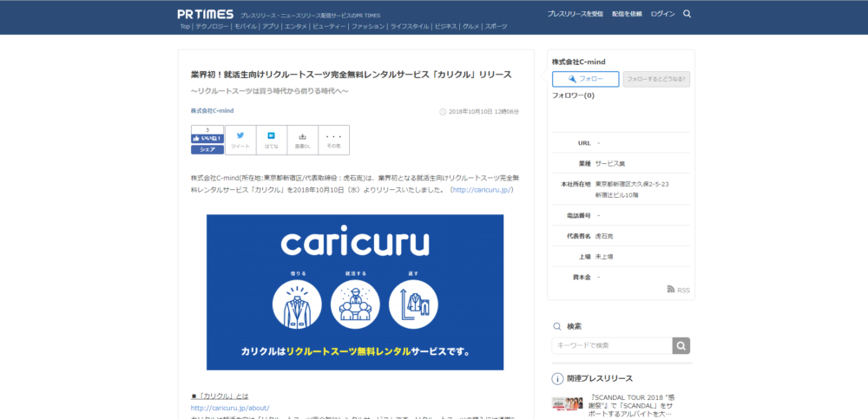
Task: Open the Top menu item
Action: [185, 26]
